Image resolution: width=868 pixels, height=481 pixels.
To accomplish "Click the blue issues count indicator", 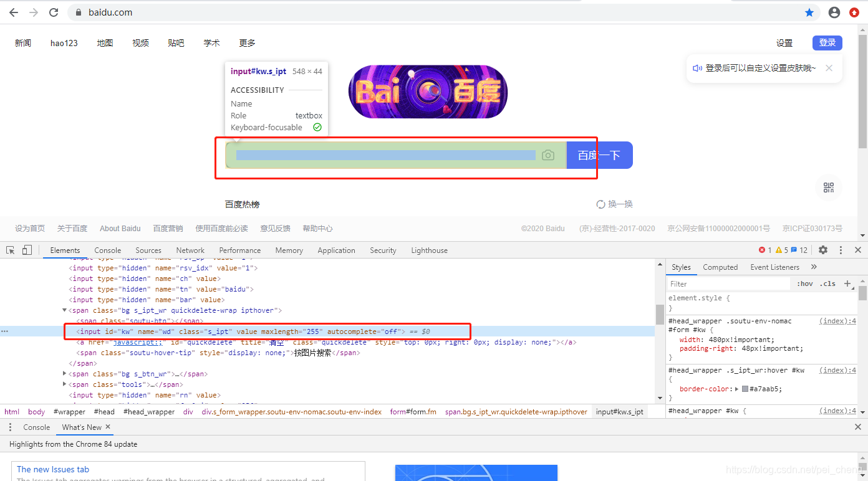I will point(799,250).
